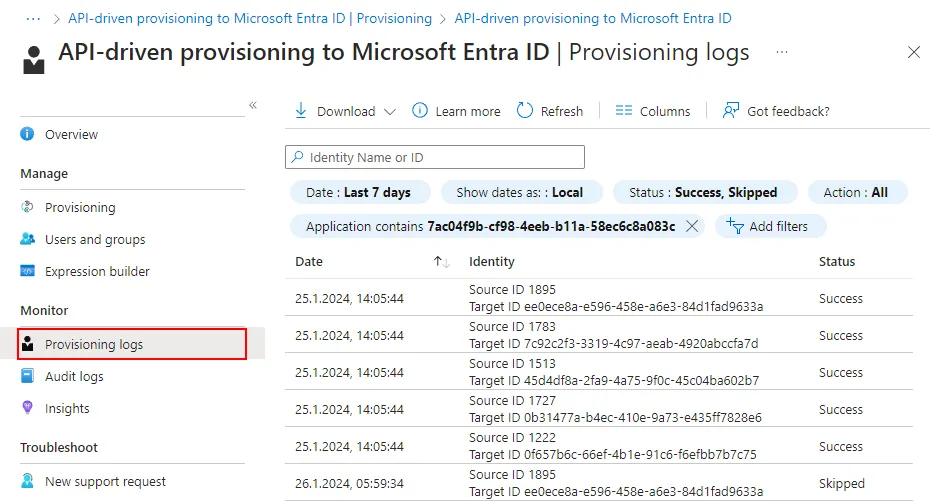Viewport: 932px width, 503px height.
Task: Go to Audit logs page
Action: 74,377
